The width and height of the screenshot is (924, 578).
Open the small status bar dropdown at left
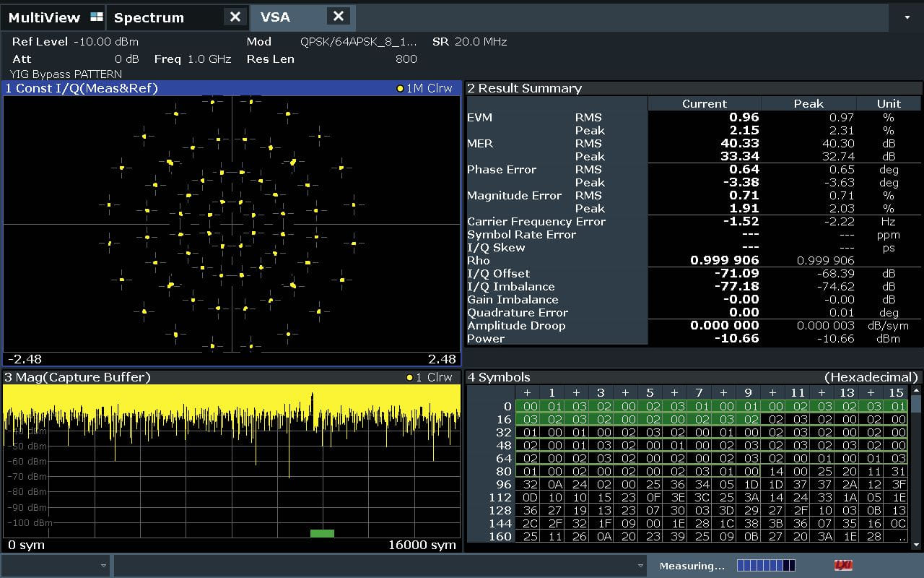103,566
